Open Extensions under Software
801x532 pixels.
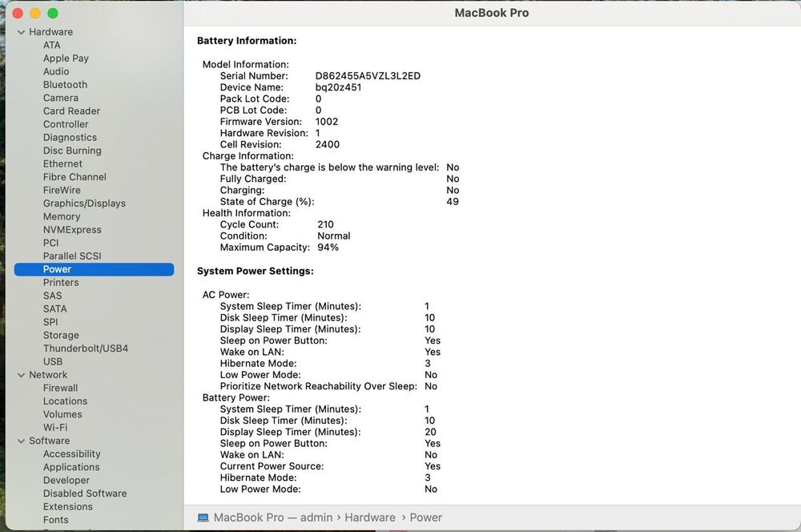point(68,507)
